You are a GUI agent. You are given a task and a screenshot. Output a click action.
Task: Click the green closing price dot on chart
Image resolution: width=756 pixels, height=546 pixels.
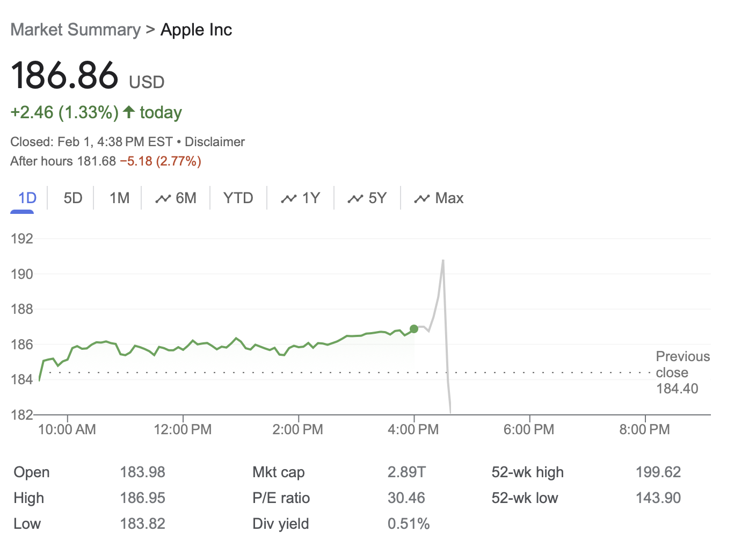point(413,329)
